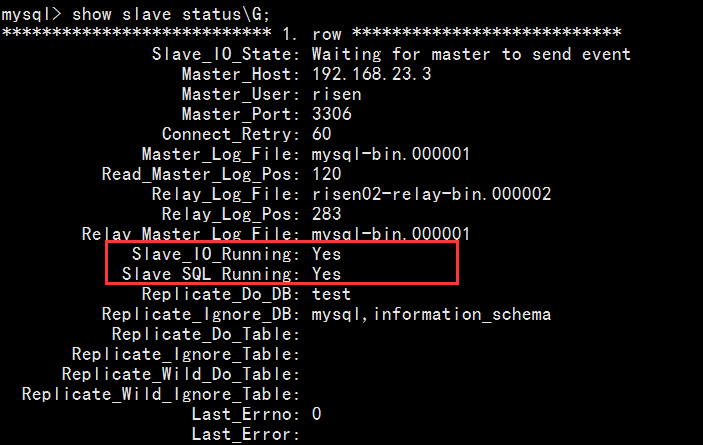Click the Replicate_Do_DB value 'test'

coord(331,294)
